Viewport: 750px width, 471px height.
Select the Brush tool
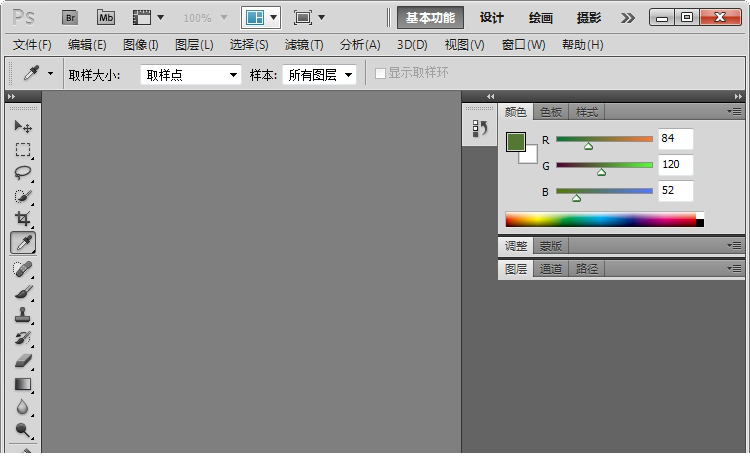click(x=22, y=292)
